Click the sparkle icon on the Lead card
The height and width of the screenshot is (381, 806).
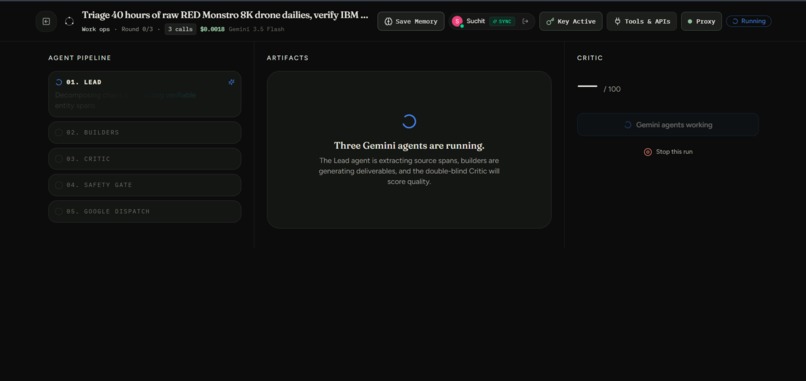click(231, 82)
